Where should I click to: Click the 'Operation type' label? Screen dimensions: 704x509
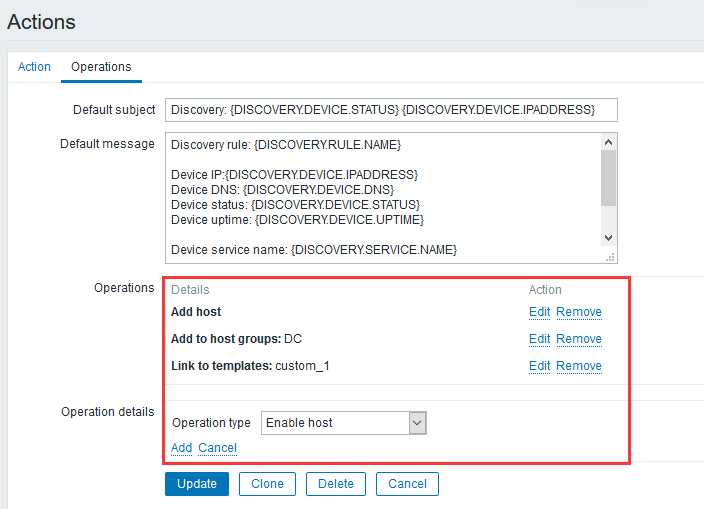coord(211,423)
